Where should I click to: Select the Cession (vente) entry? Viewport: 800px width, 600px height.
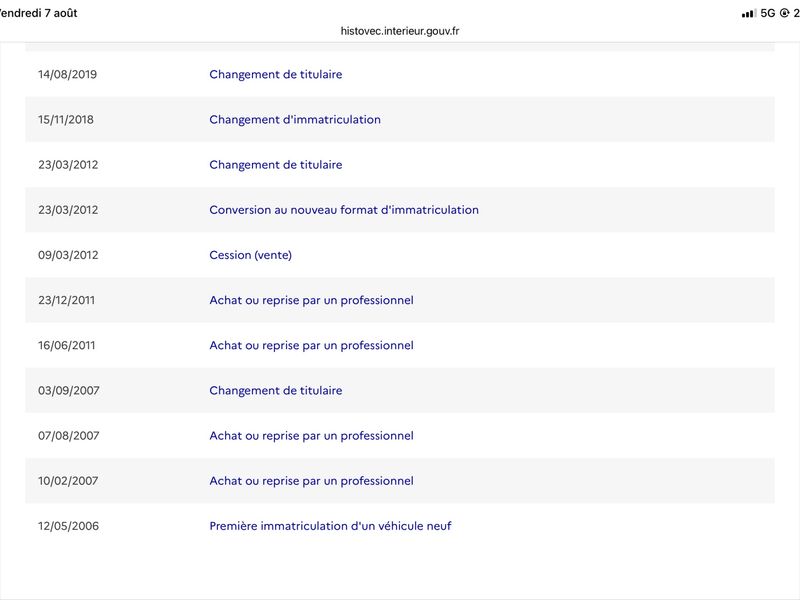coord(251,255)
